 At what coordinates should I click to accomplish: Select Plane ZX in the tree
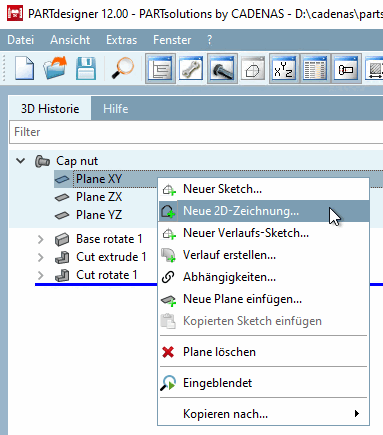point(99,197)
